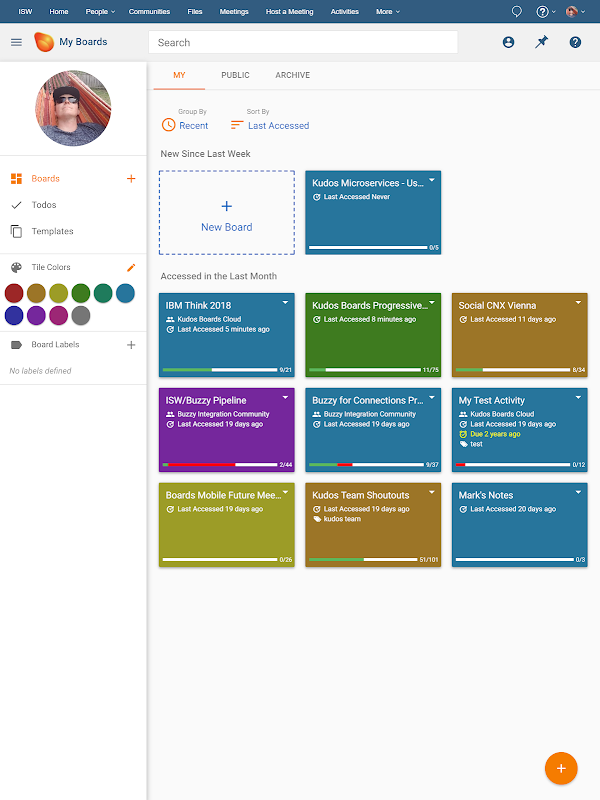Switch to the ARCHIVE tab
The height and width of the screenshot is (800, 600).
point(292,76)
